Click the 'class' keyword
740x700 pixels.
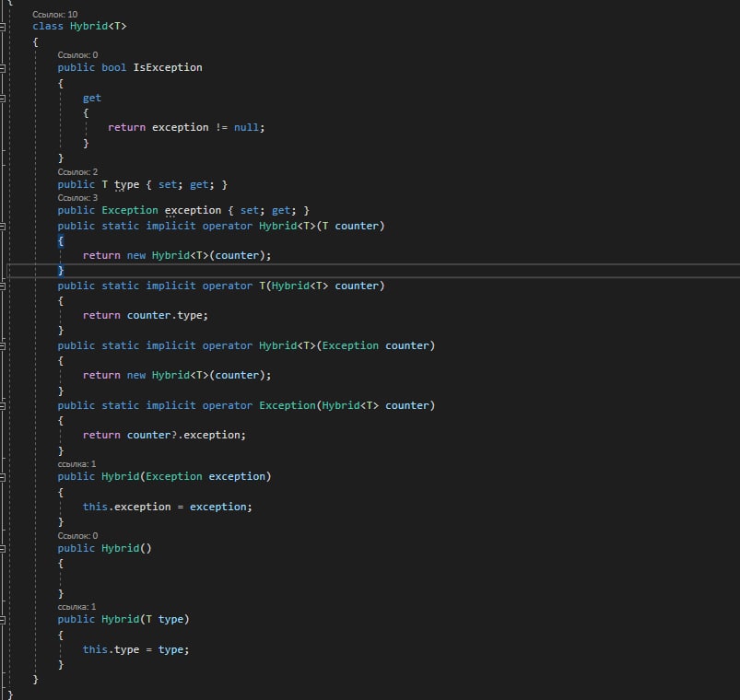pos(48,27)
